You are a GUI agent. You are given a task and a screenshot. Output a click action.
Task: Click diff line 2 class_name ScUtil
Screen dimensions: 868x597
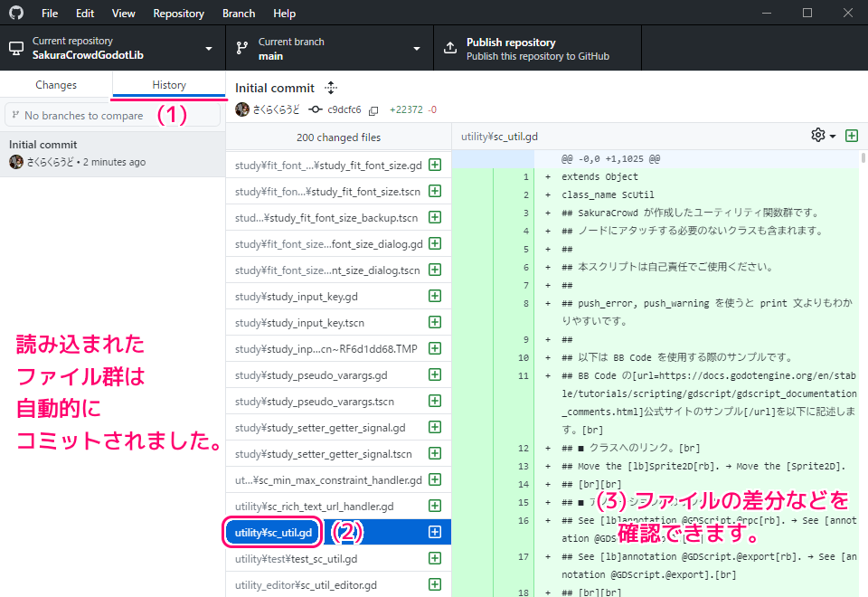pyautogui.click(x=608, y=195)
